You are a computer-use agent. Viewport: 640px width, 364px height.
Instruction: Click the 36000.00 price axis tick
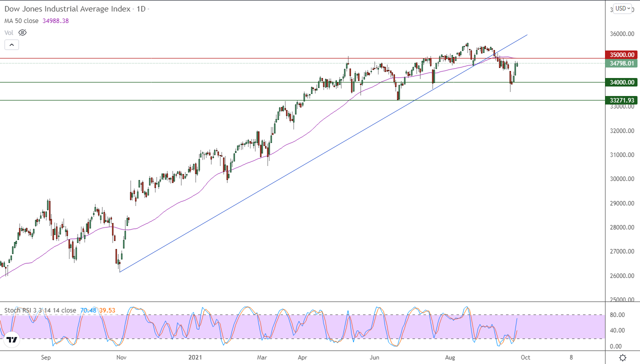(621, 34)
